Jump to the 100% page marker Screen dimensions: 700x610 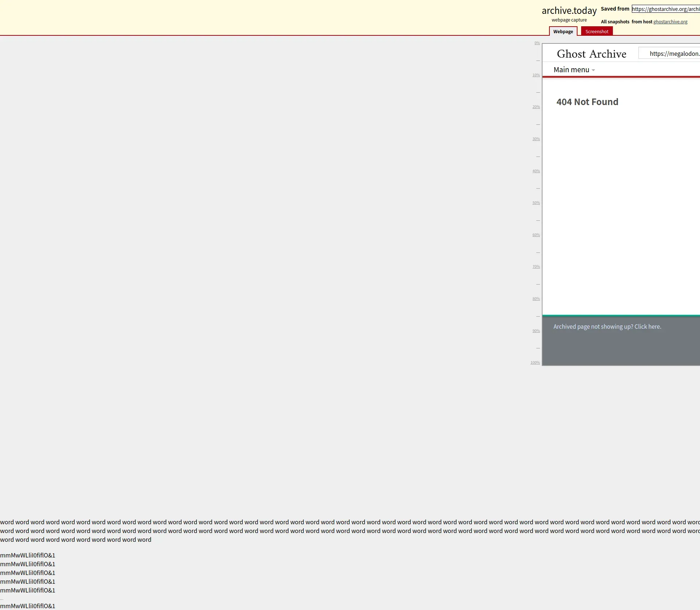coord(535,363)
